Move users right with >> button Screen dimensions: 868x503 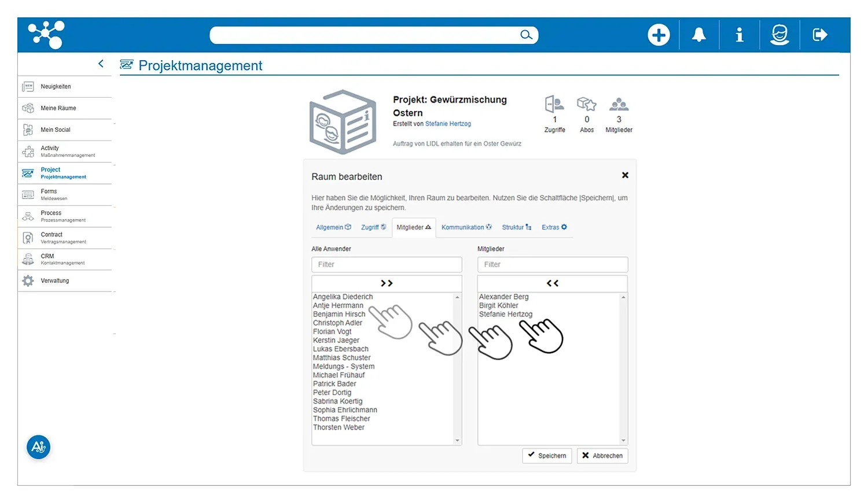point(387,283)
